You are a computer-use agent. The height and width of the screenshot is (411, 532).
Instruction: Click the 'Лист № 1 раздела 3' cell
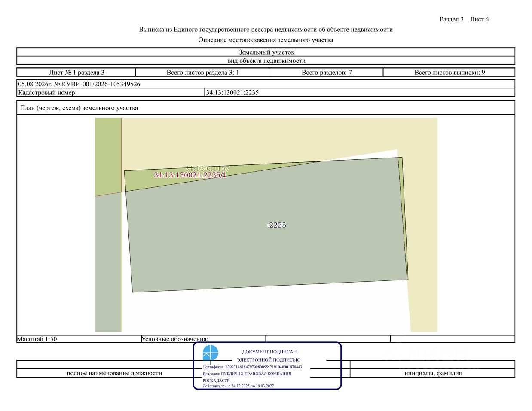tap(76, 72)
